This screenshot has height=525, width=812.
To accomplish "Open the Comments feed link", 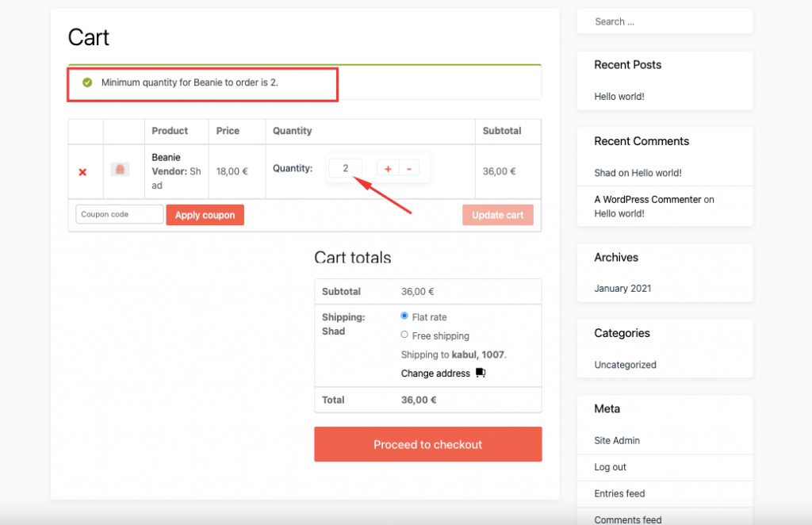I will [628, 519].
